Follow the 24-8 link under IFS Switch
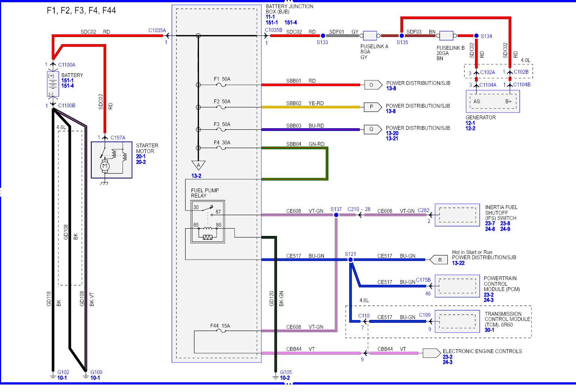 pos(490,229)
